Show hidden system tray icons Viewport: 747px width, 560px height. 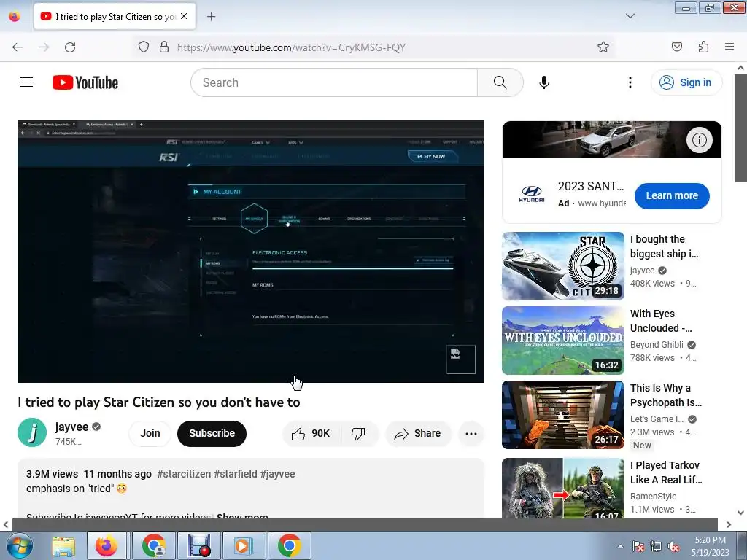pos(620,546)
